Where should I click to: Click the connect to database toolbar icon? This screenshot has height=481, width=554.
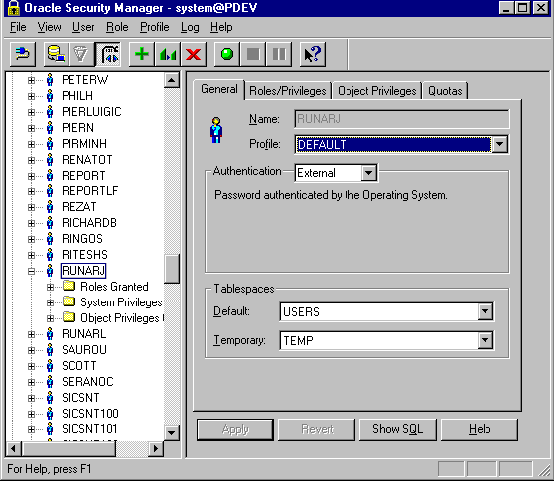[23, 54]
